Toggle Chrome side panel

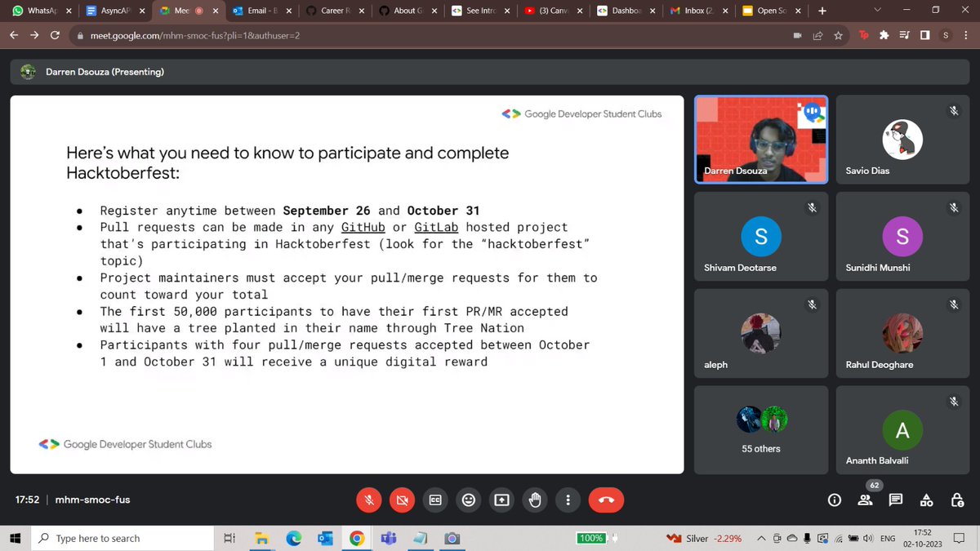(924, 36)
